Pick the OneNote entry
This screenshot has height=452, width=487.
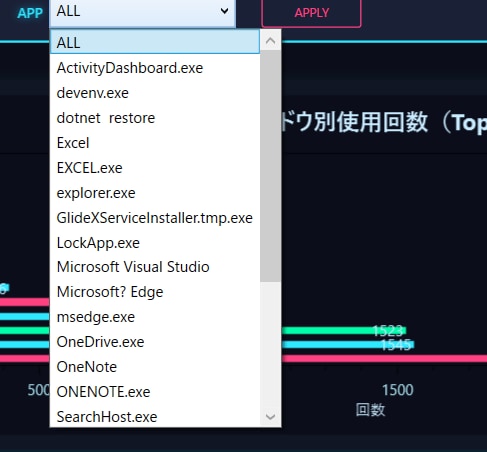[x=155, y=367]
